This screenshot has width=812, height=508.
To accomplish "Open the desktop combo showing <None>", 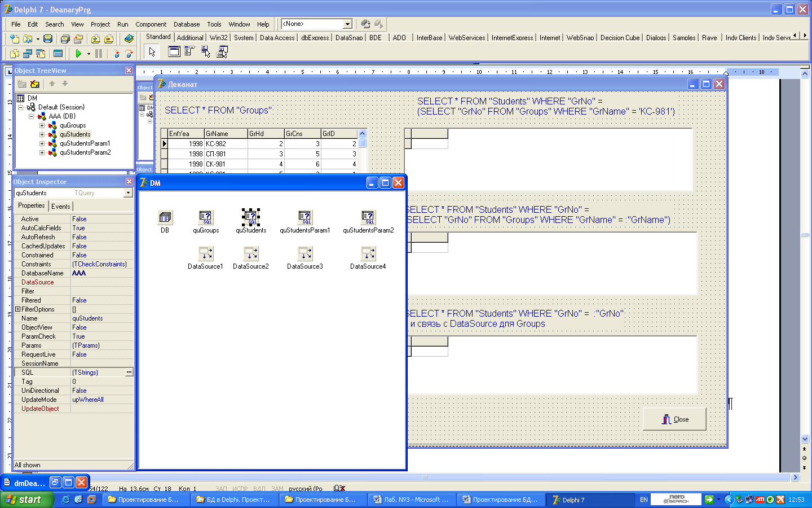I will point(348,24).
